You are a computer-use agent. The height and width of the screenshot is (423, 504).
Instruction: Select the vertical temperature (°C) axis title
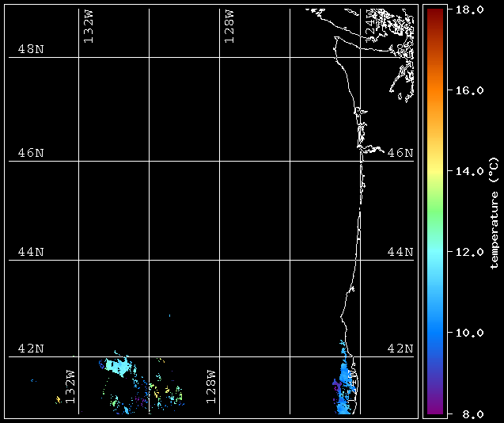[x=494, y=212]
